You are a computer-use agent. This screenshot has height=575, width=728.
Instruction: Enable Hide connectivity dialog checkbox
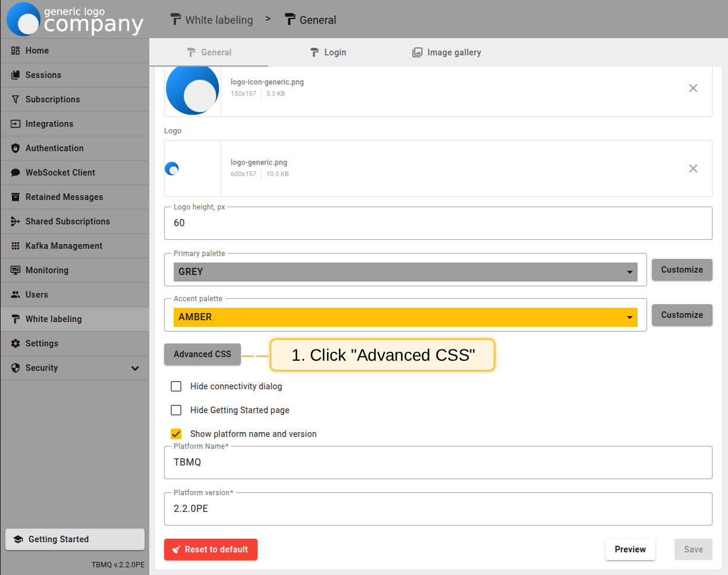click(176, 386)
